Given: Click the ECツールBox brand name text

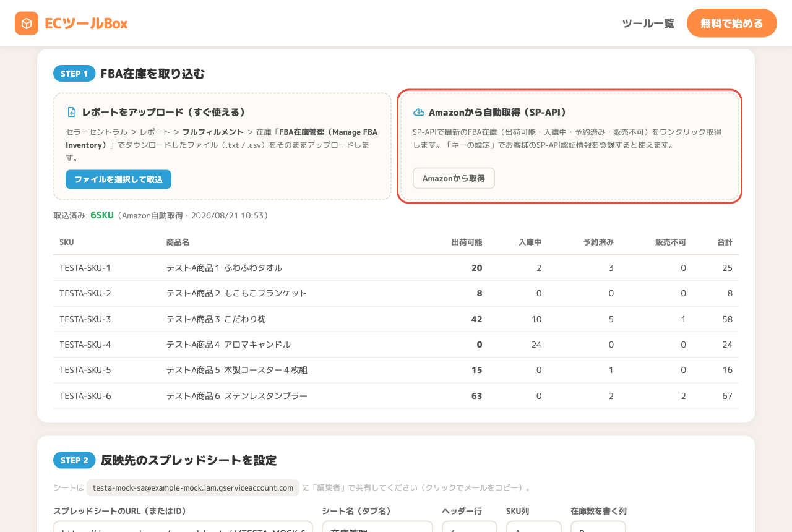Looking at the screenshot, I should pyautogui.click(x=86, y=24).
